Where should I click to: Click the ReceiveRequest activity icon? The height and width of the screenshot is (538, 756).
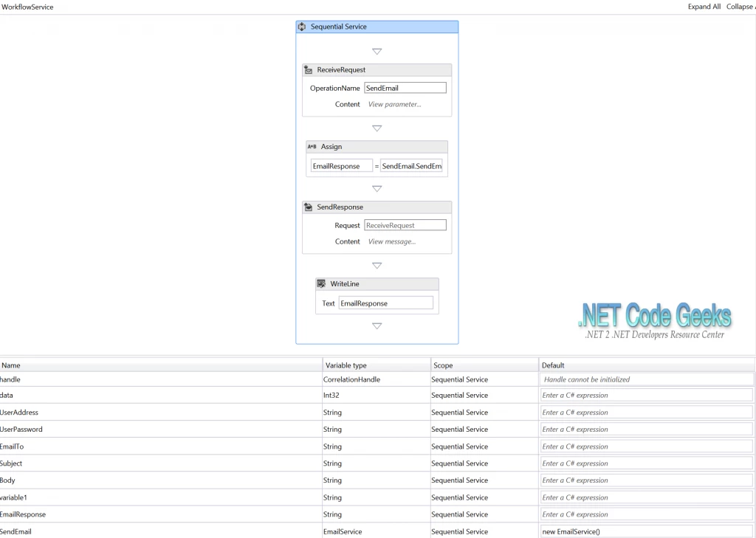coord(308,69)
